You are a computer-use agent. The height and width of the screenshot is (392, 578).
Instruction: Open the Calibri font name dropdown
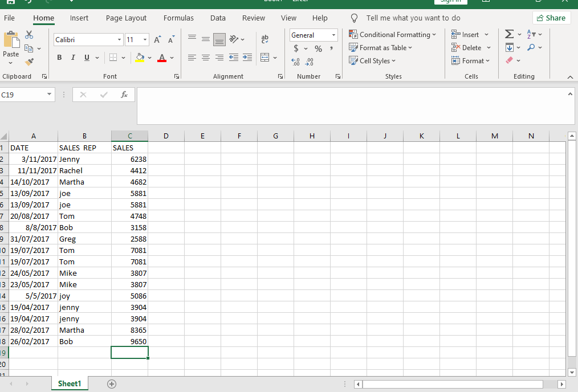[120, 40]
